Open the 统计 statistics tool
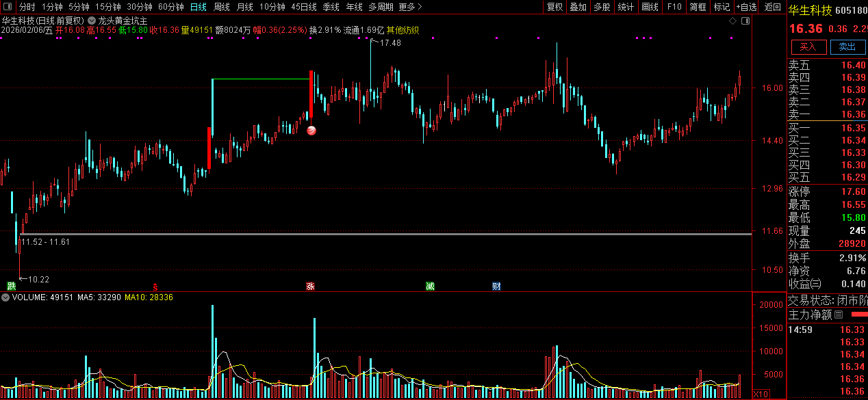 coord(626,7)
